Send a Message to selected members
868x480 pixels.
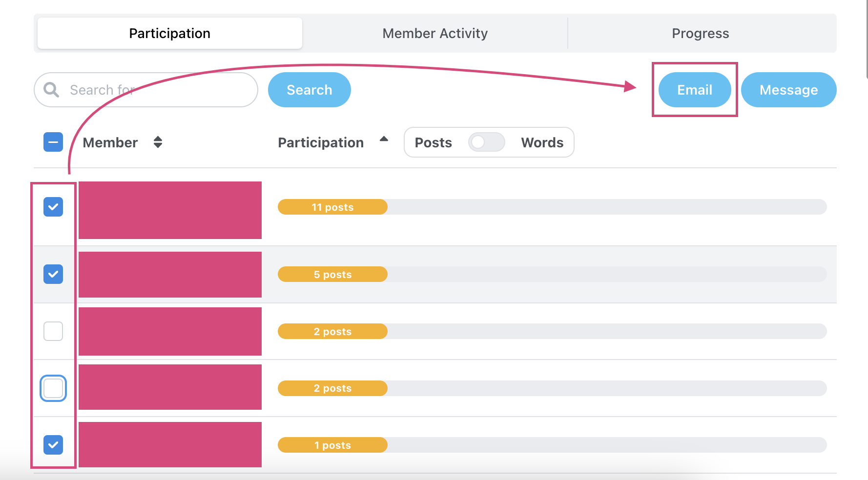(788, 90)
